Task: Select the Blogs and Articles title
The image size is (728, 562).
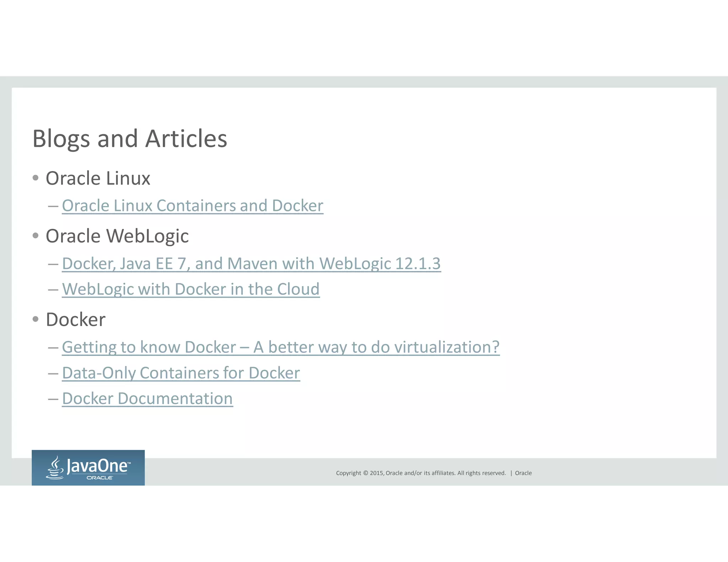Action: point(130,139)
